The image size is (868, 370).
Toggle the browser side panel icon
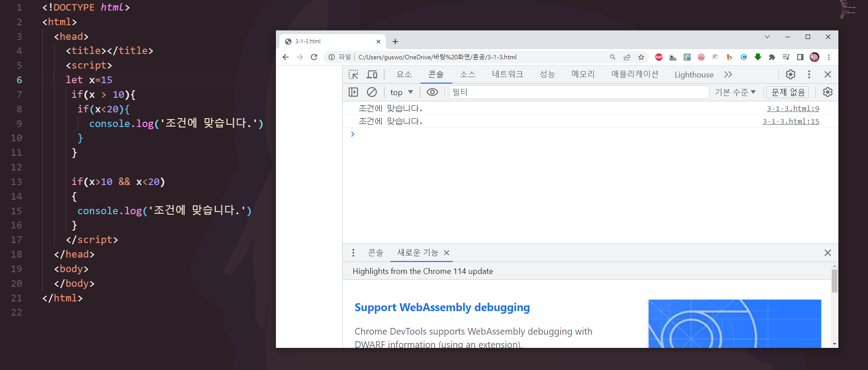click(x=800, y=57)
